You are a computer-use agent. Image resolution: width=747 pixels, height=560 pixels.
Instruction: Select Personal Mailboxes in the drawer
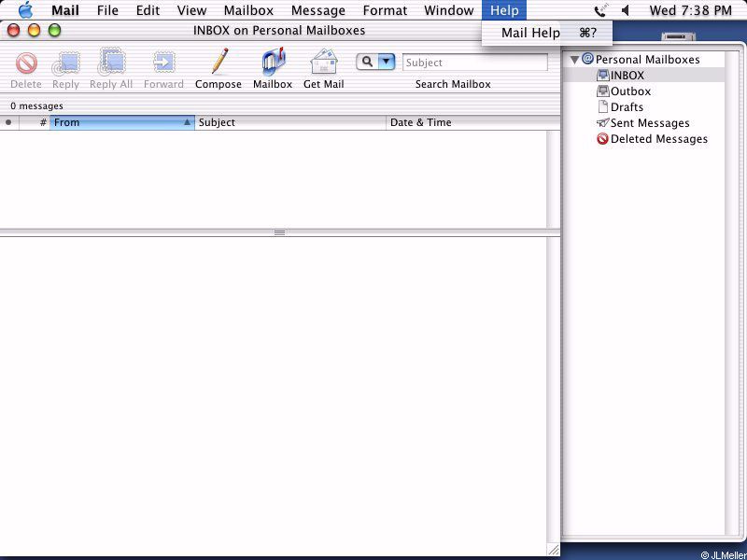click(x=647, y=60)
